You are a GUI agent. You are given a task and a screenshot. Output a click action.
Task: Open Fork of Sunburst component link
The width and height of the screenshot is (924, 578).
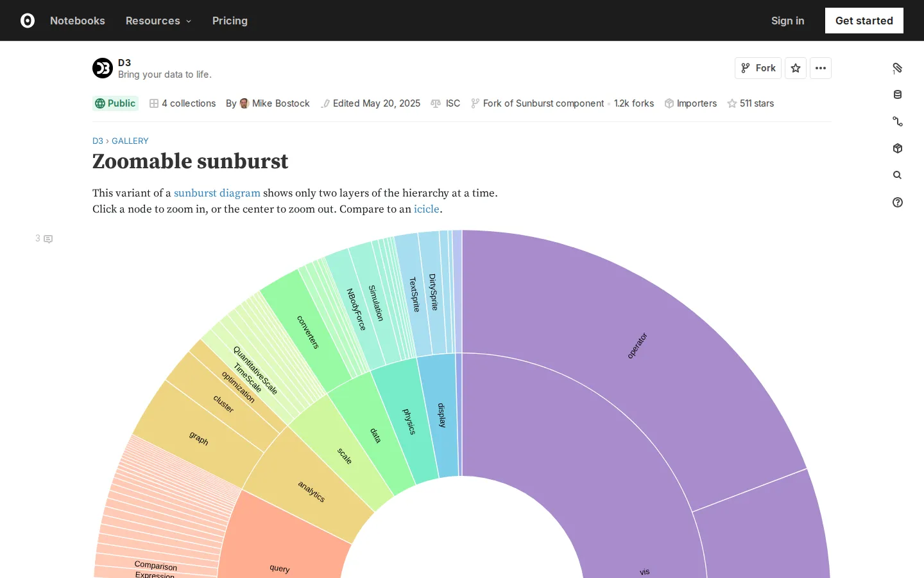coord(538,103)
